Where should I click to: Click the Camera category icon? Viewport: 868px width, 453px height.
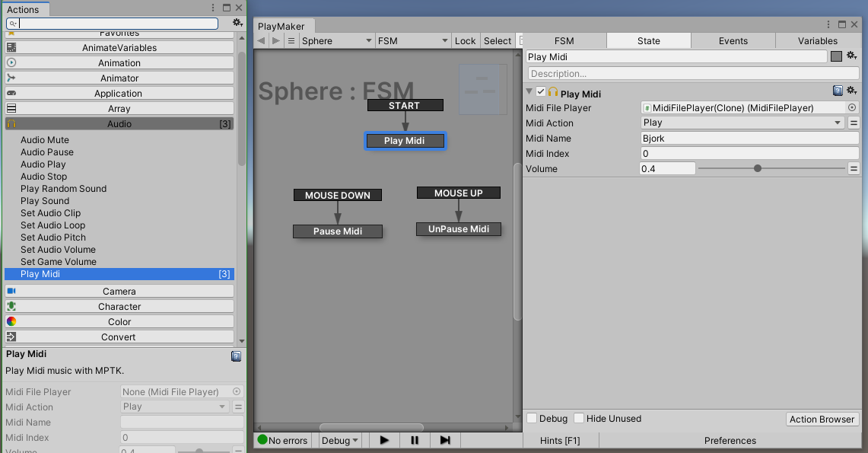click(x=11, y=290)
